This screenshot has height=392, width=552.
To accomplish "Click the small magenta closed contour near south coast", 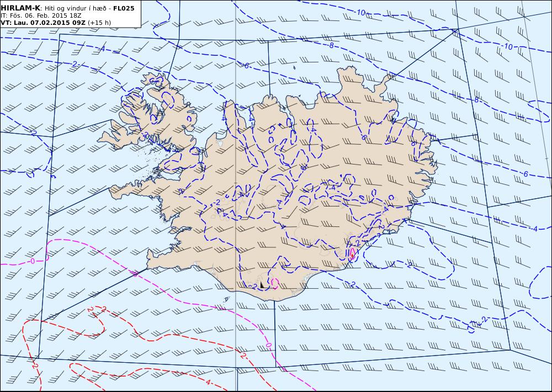I will click(275, 283).
